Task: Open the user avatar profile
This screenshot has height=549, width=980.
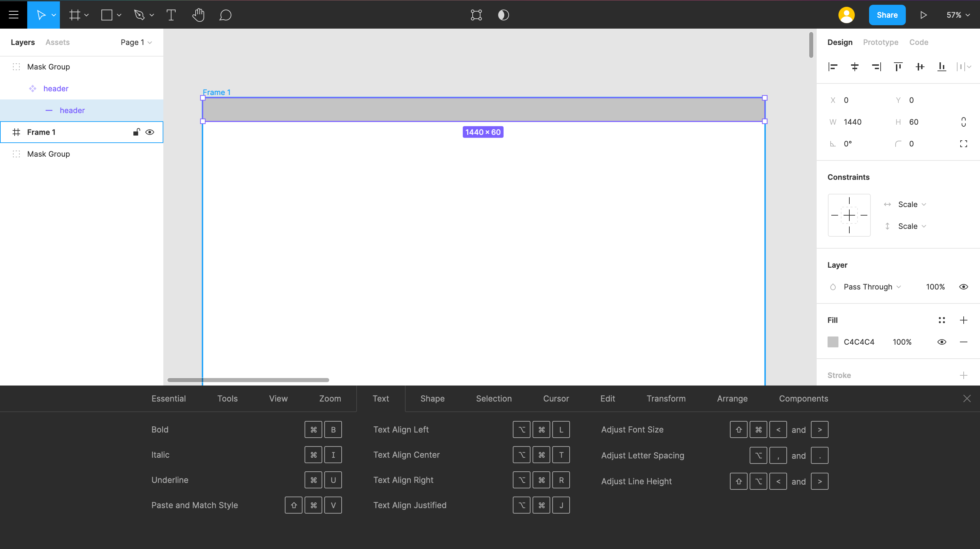Action: (847, 15)
